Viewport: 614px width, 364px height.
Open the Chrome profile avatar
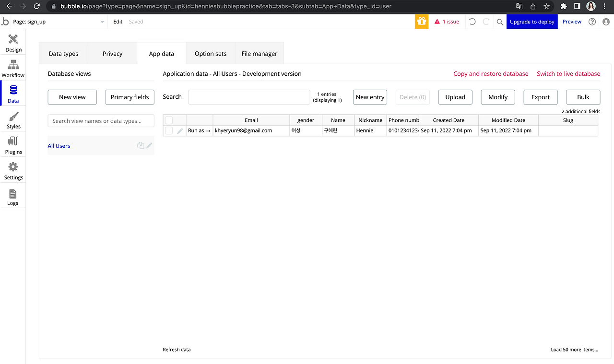[591, 6]
